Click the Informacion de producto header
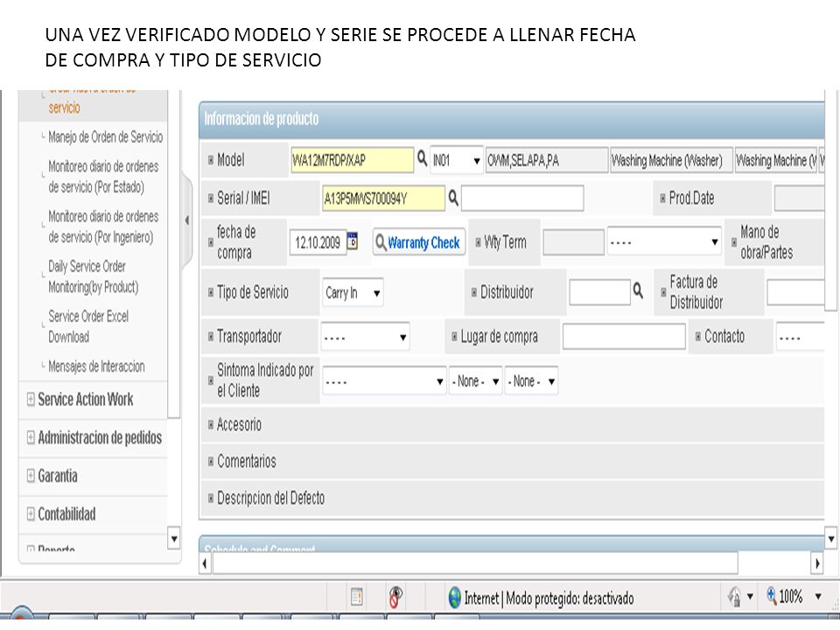This screenshot has height=630, width=840. (262, 118)
